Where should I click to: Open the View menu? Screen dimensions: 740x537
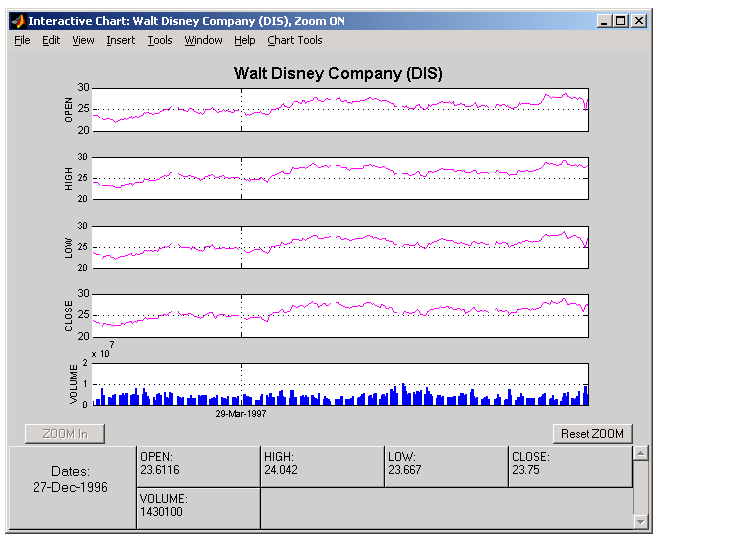point(83,41)
